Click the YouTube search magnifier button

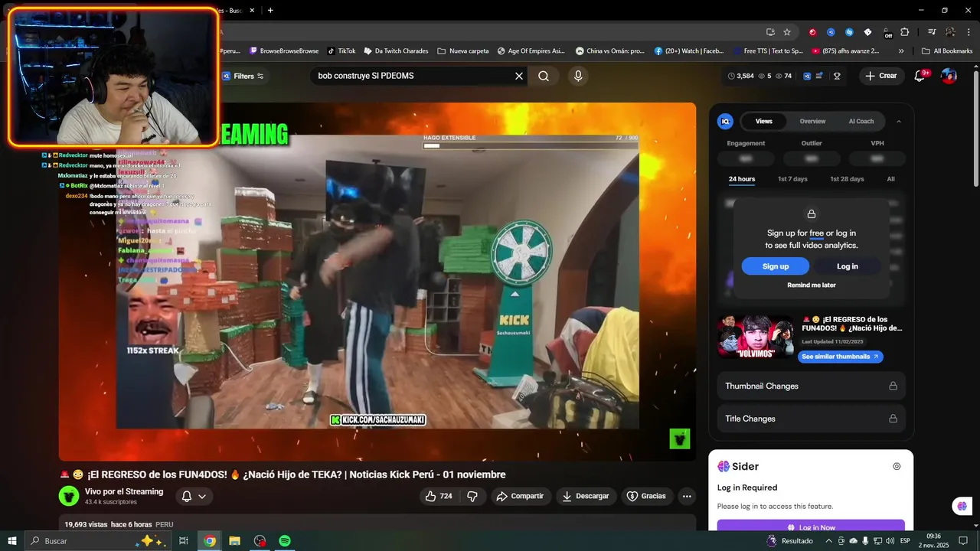pyautogui.click(x=544, y=76)
